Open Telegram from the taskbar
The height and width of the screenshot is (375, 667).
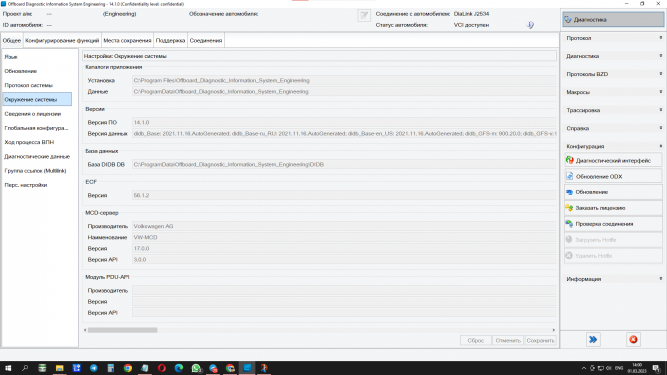pos(94,368)
